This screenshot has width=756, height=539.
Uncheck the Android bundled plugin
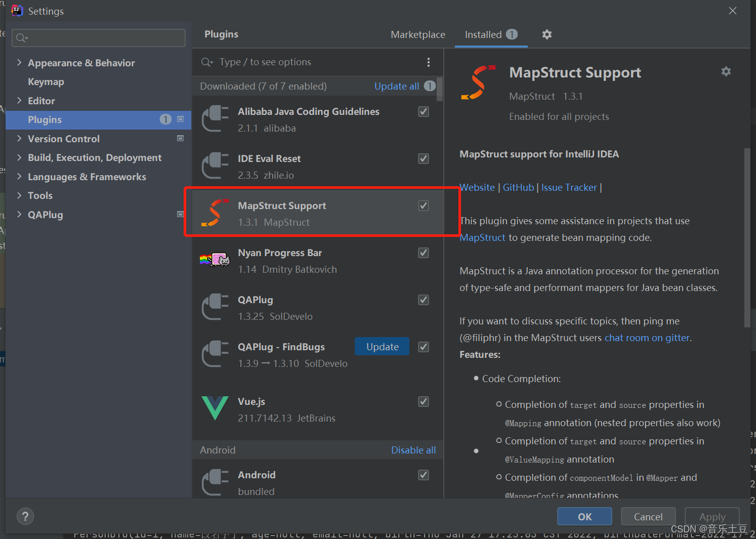(424, 475)
